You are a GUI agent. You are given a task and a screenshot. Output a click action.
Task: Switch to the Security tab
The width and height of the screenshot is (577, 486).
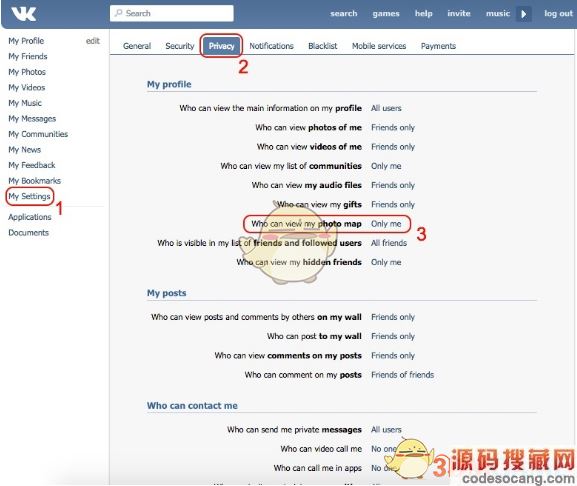[180, 46]
